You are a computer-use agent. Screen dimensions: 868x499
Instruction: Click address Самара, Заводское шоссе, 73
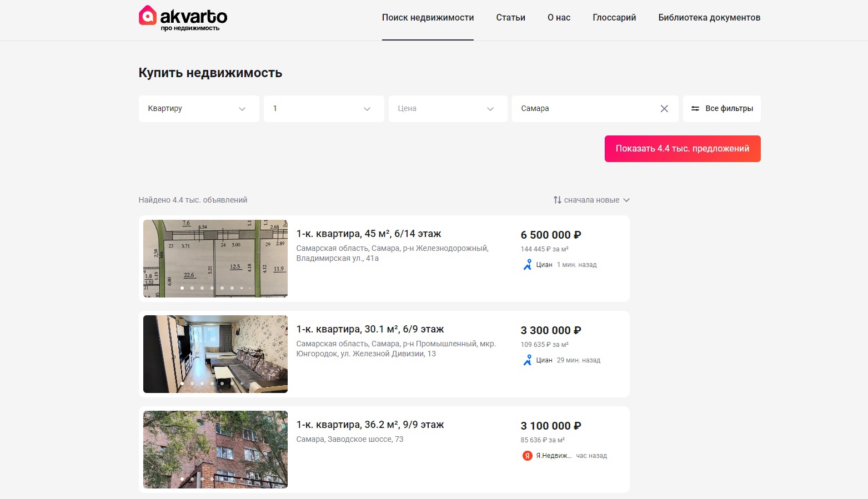click(350, 439)
